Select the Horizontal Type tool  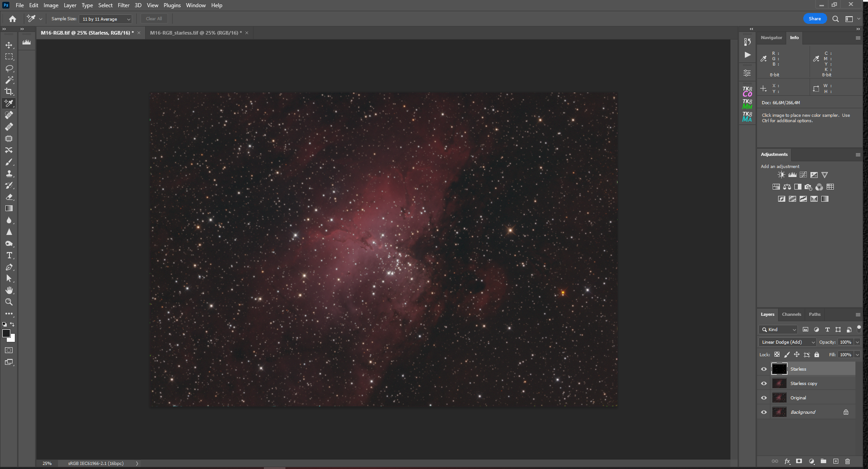point(9,255)
